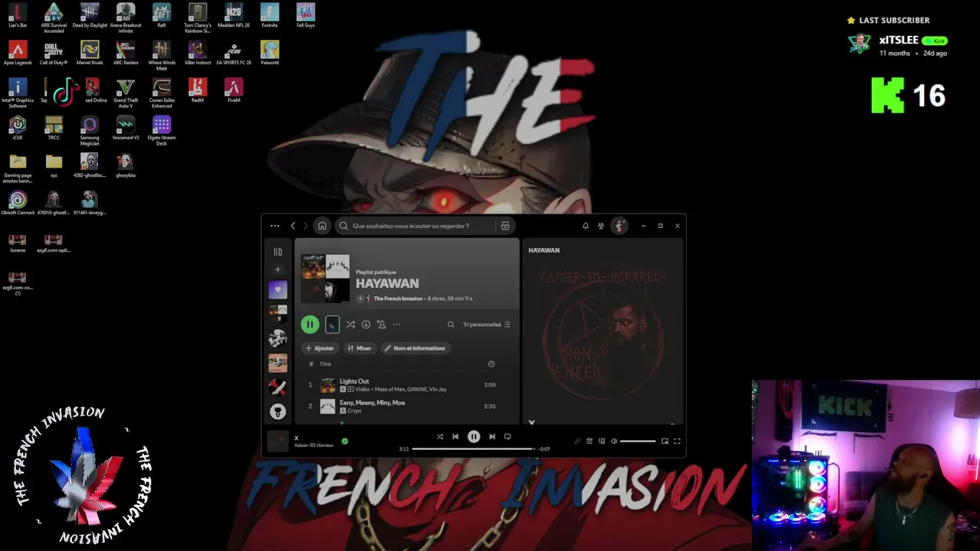Select the Marvel Rivals desktop icon
The image size is (980, 551).
pos(90,53)
